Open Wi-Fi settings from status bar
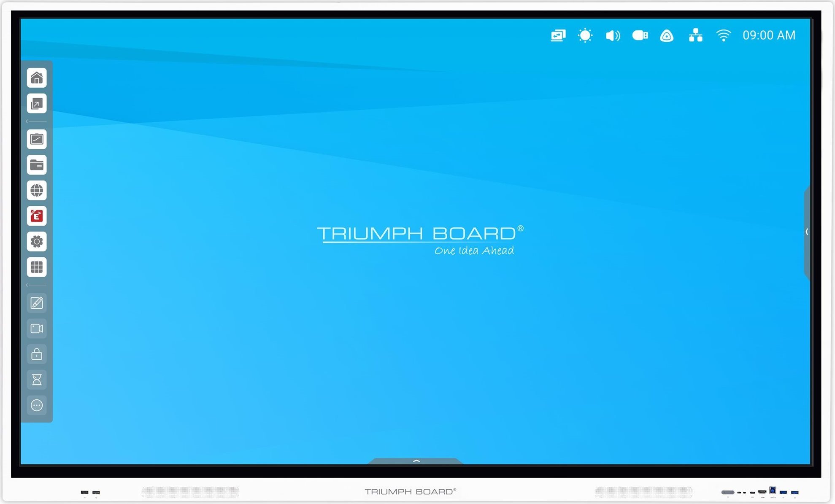 click(723, 35)
